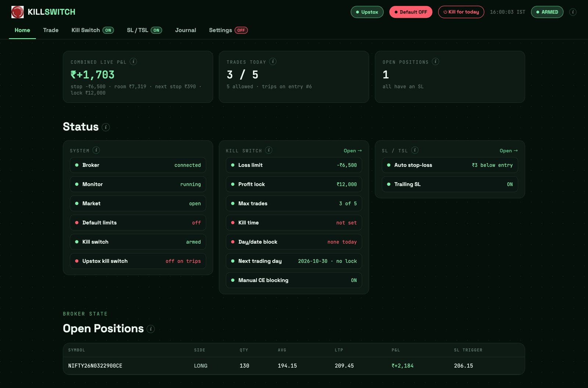Select the NIFTY26N0322900CE position row
588x388 pixels.
294,366
